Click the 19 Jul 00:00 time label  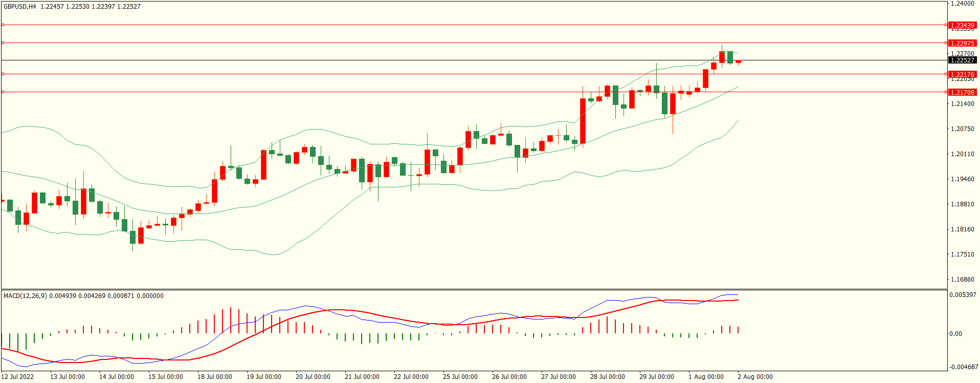click(x=264, y=377)
